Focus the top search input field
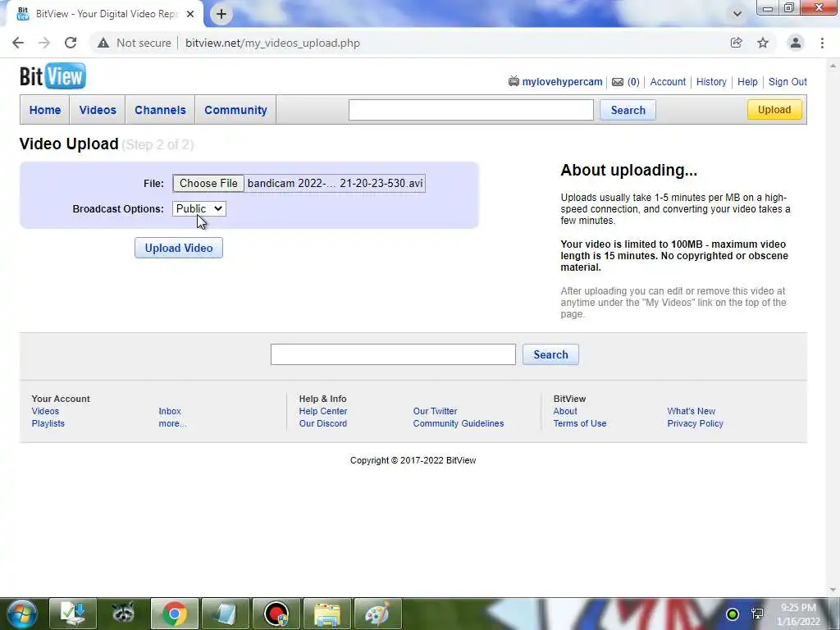The image size is (840, 630). tap(471, 110)
